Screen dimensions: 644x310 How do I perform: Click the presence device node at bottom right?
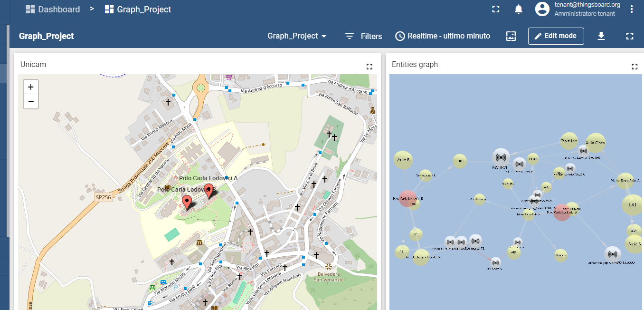coord(612,254)
